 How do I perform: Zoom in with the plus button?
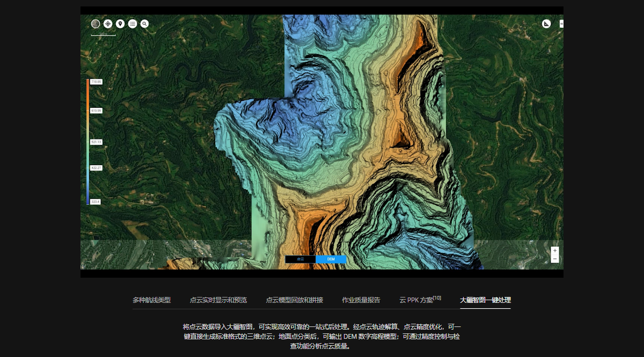pyautogui.click(x=555, y=250)
